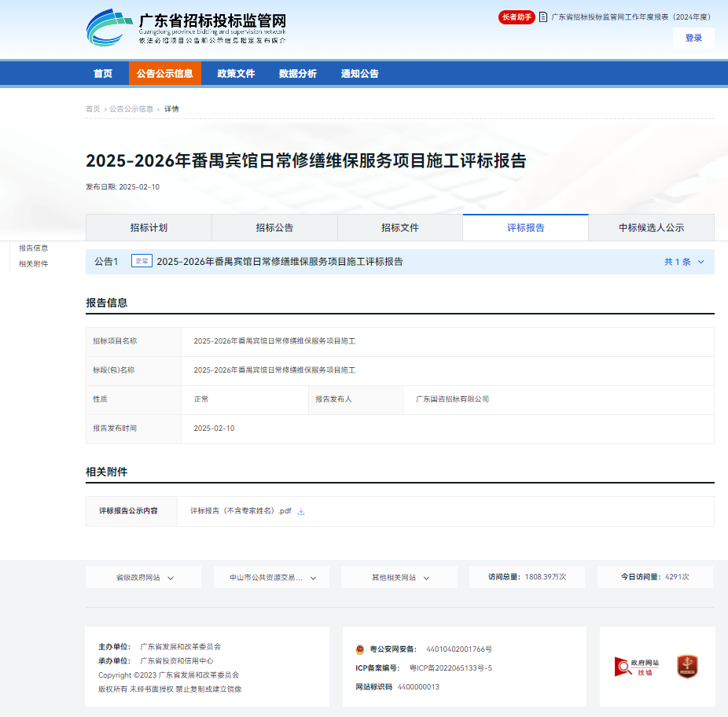Switch to the 招标计划 tab
This screenshot has width=728, height=717.
pyautogui.click(x=149, y=228)
